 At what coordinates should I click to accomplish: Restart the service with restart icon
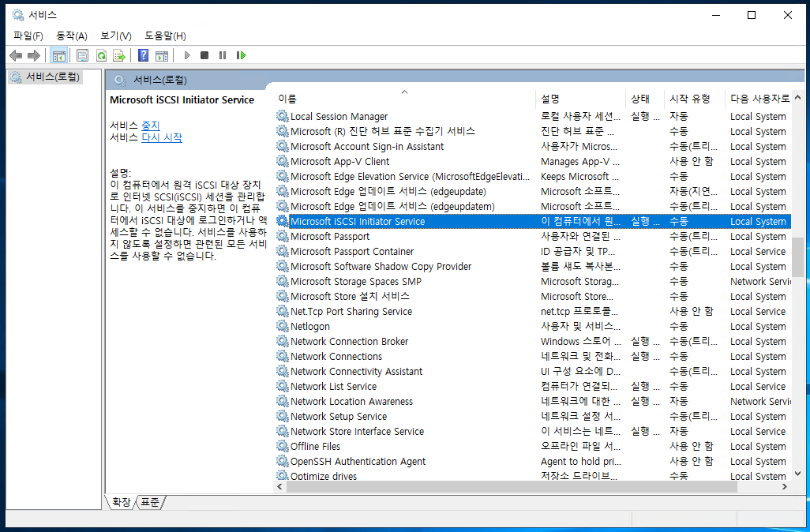tap(241, 55)
